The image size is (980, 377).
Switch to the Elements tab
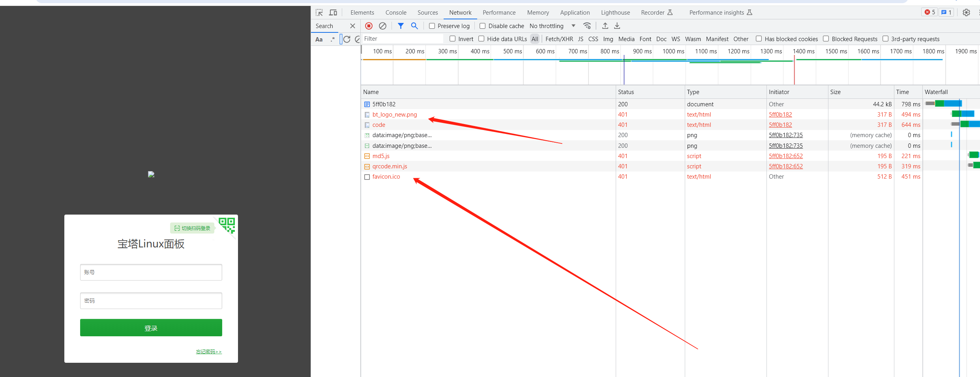tap(362, 13)
